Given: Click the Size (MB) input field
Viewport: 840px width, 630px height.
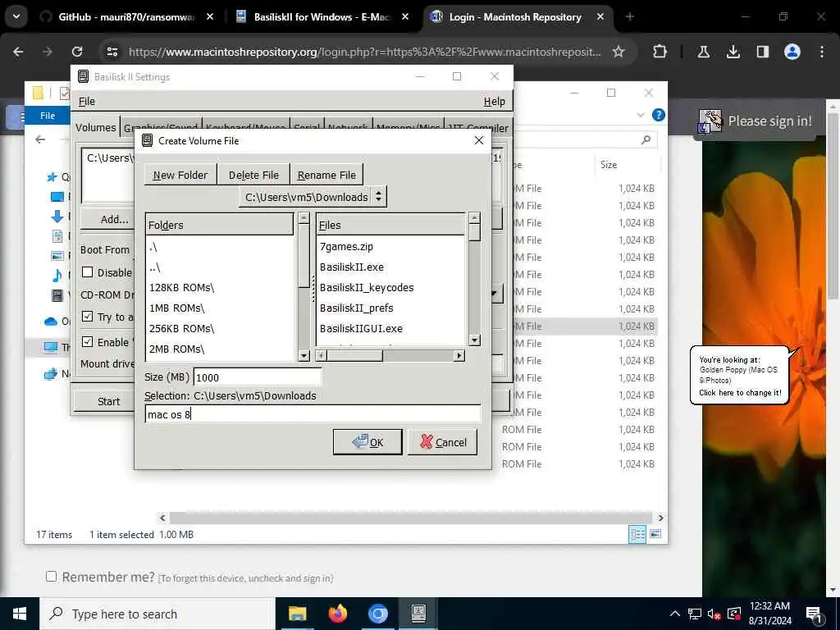Looking at the screenshot, I should [x=257, y=377].
